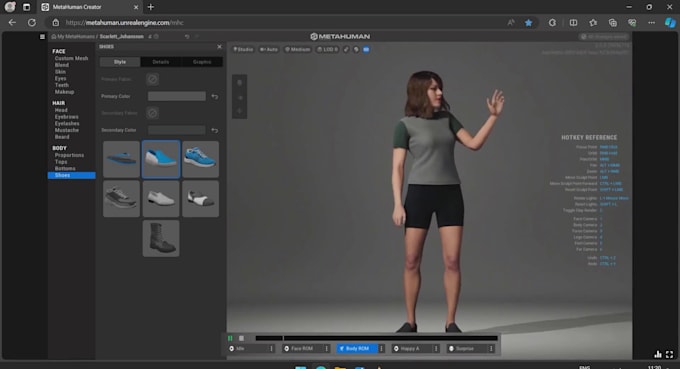Screen dimensions: 680x369
Task: Open the Edge split screen icon
Action: pos(573,23)
